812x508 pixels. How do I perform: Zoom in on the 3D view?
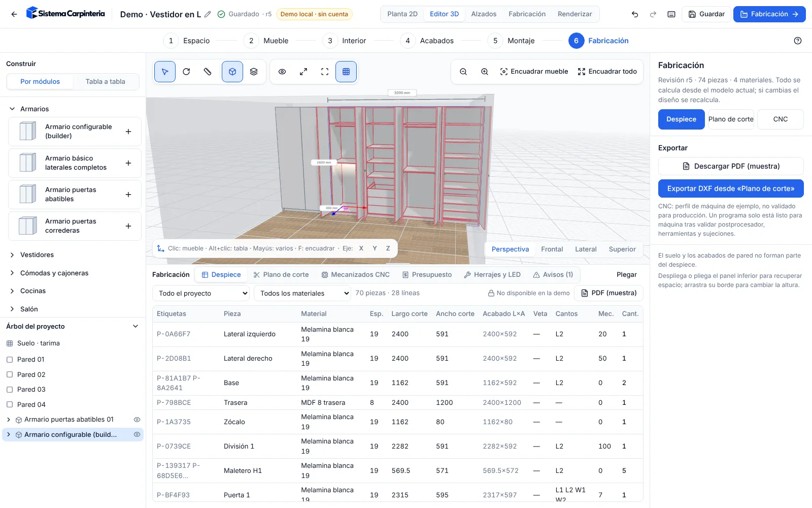(x=485, y=72)
